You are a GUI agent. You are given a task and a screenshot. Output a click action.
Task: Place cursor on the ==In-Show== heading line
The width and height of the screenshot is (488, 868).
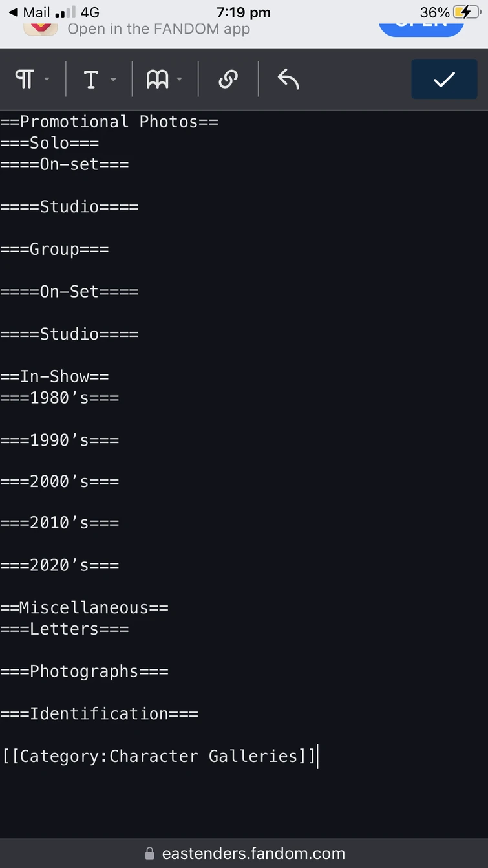pyautogui.click(x=54, y=376)
